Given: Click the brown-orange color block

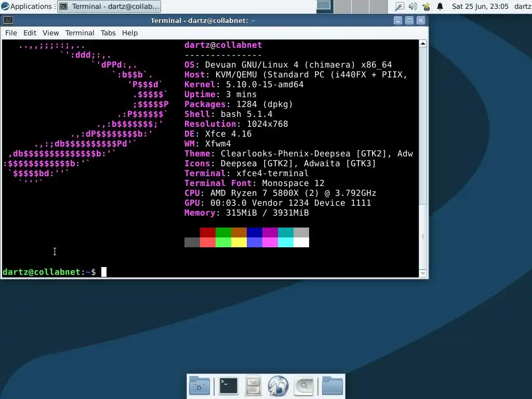Looking at the screenshot, I should pyautogui.click(x=239, y=232).
